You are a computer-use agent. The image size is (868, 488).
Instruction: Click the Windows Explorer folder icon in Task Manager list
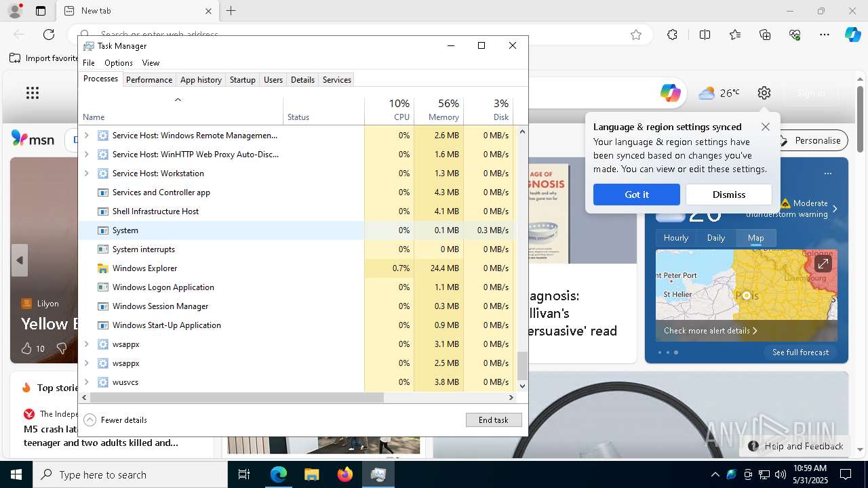(x=103, y=268)
